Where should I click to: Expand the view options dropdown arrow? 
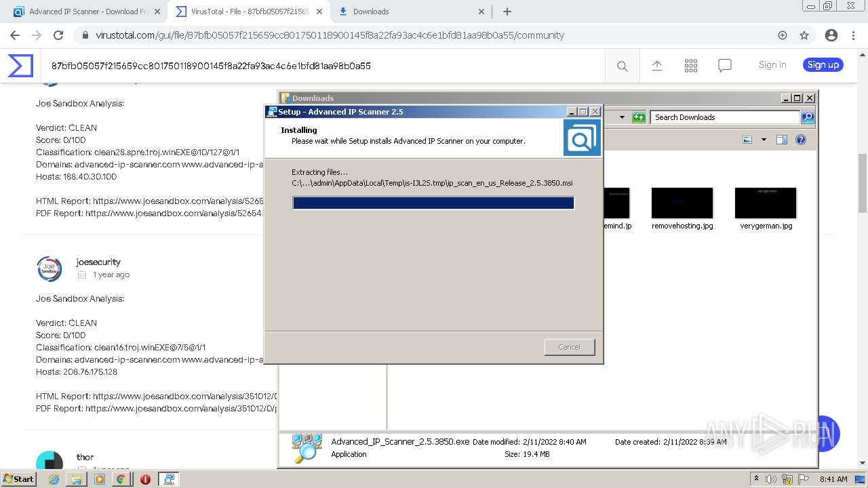(764, 140)
